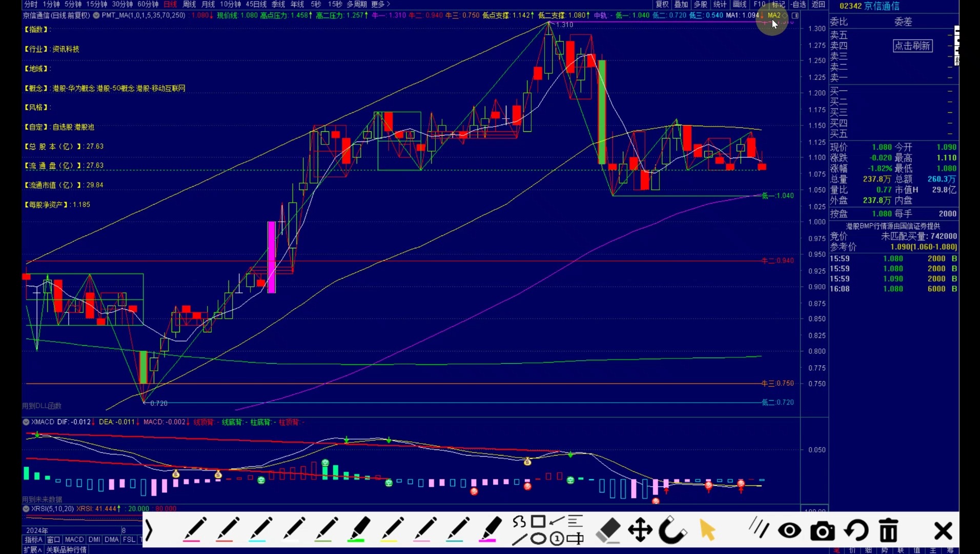Pick the arrow line shape tool
Image resolution: width=980 pixels, height=554 pixels.
[557, 522]
